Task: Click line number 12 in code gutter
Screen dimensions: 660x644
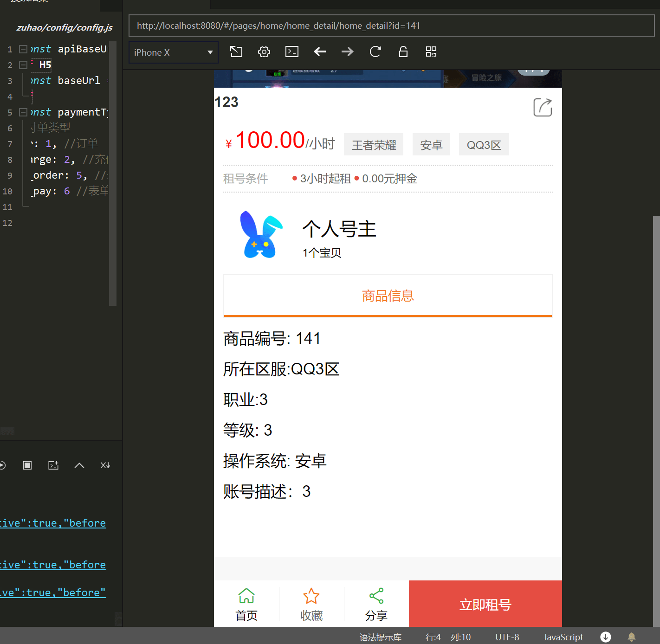Action: (7, 223)
